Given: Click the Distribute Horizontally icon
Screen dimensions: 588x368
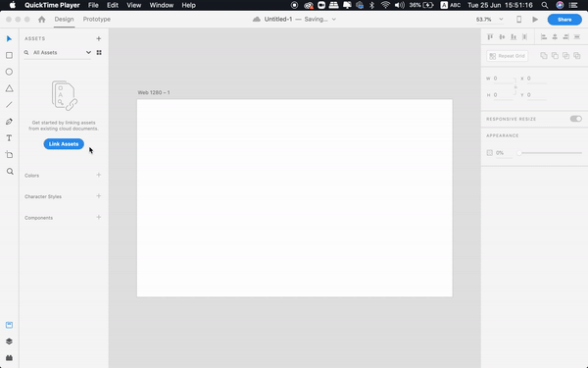Looking at the screenshot, I should click(577, 37).
